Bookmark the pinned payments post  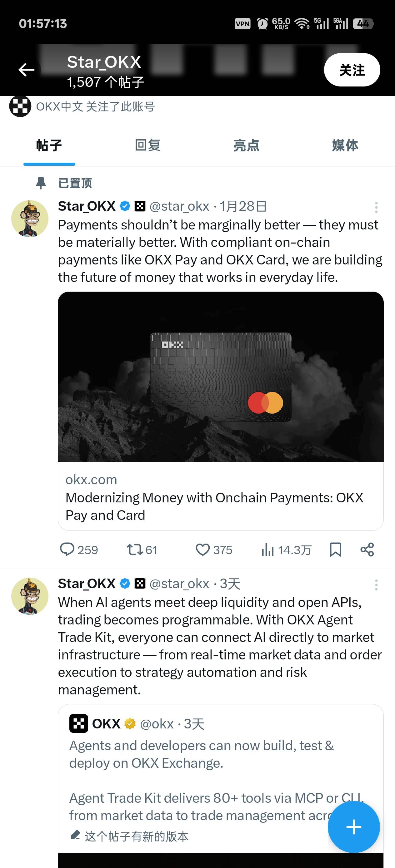click(x=335, y=550)
